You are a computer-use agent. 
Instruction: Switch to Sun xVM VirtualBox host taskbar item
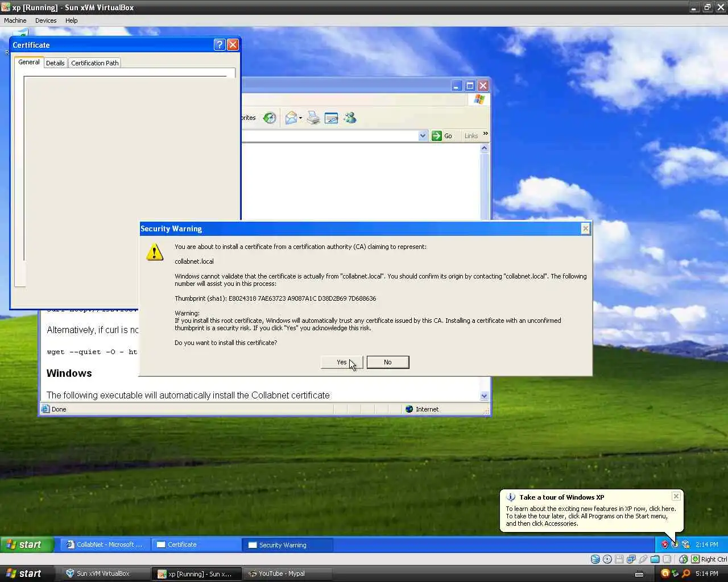105,573
